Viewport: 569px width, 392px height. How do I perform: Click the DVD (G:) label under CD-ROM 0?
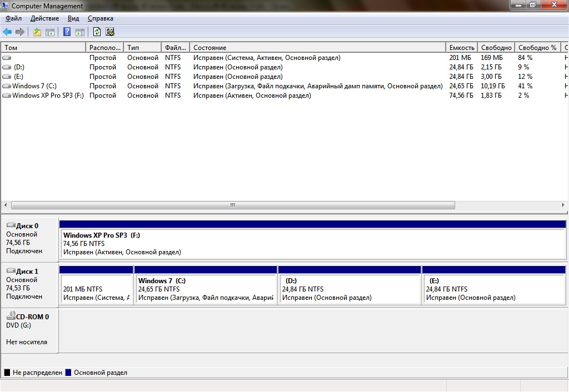coord(18,325)
